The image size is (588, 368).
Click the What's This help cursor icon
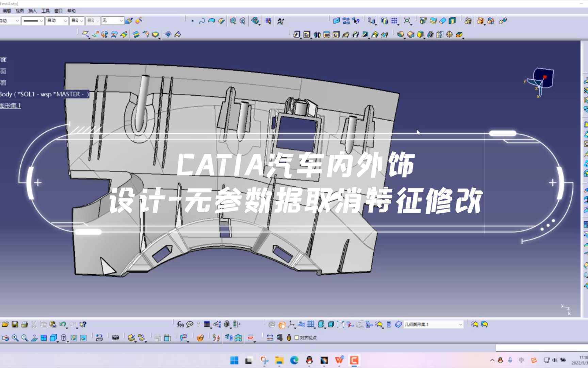coord(83,324)
